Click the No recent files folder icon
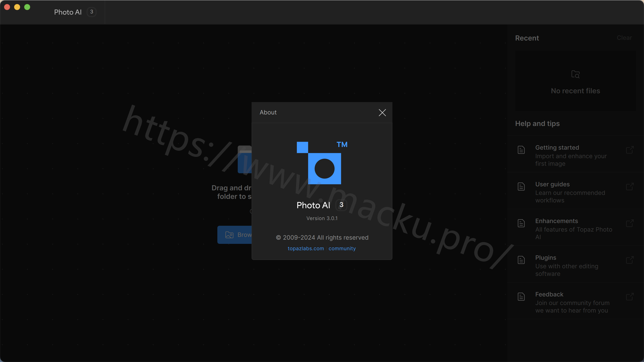The height and width of the screenshot is (362, 644). click(576, 74)
